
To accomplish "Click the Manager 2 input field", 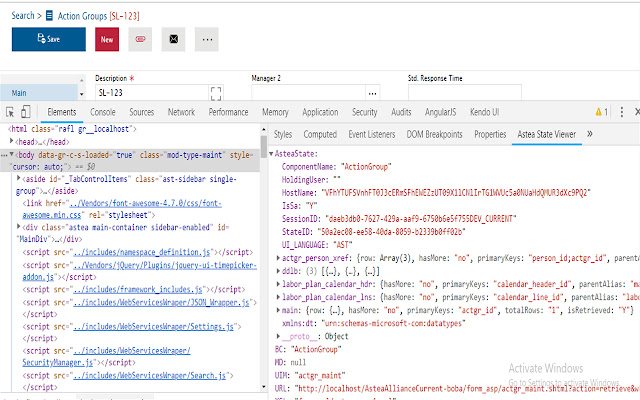I will click(x=308, y=93).
